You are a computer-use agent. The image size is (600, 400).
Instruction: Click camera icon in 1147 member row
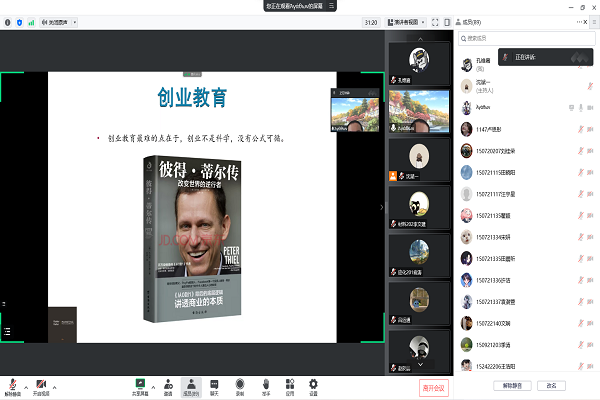point(590,129)
